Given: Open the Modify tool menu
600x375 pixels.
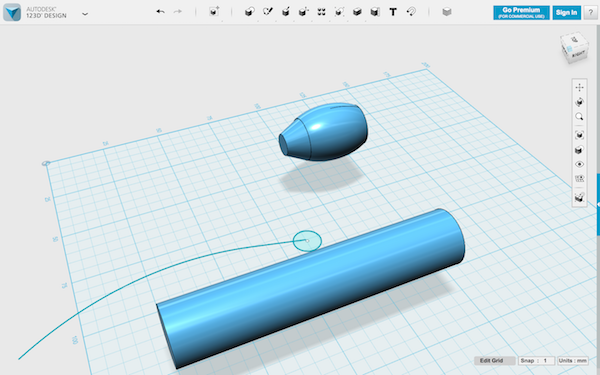Looking at the screenshot, I should tap(303, 12).
